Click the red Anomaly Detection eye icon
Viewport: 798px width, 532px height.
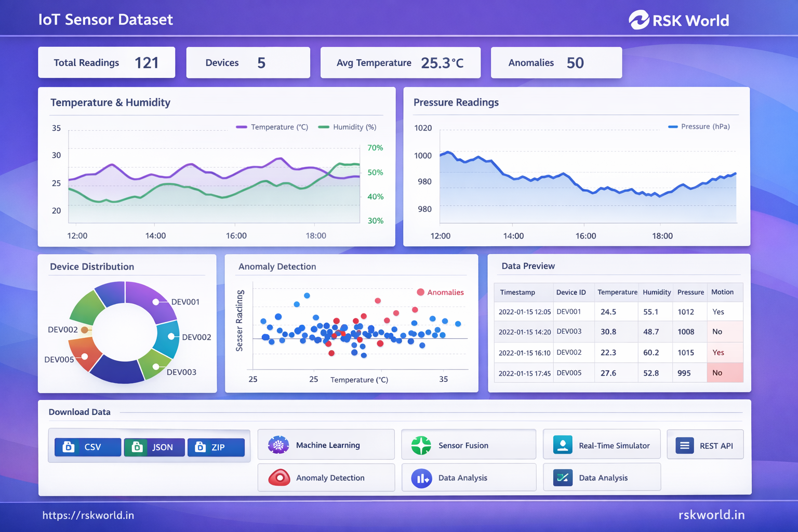coord(279,477)
